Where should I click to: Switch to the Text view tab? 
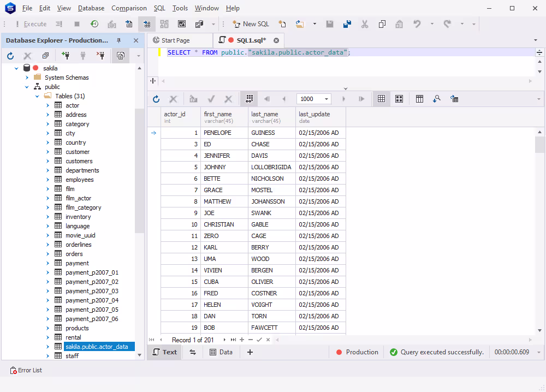(165, 352)
